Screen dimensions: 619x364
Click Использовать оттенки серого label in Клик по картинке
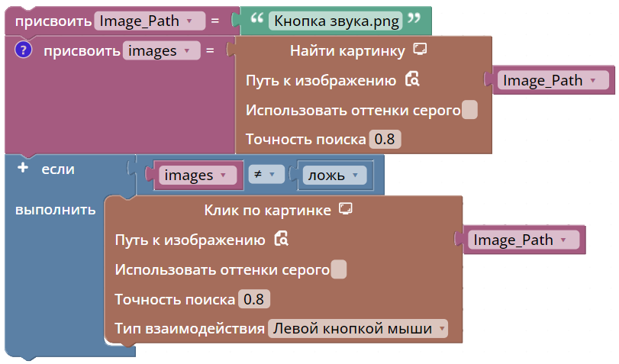(222, 269)
